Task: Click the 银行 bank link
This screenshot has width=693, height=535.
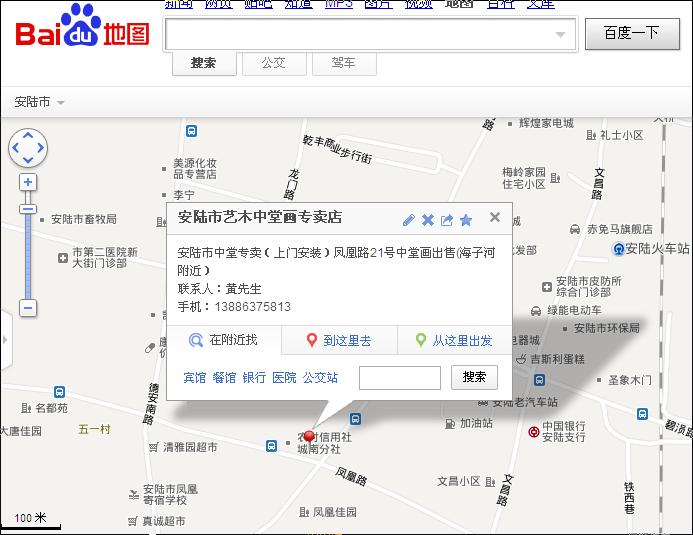Action: (x=254, y=378)
